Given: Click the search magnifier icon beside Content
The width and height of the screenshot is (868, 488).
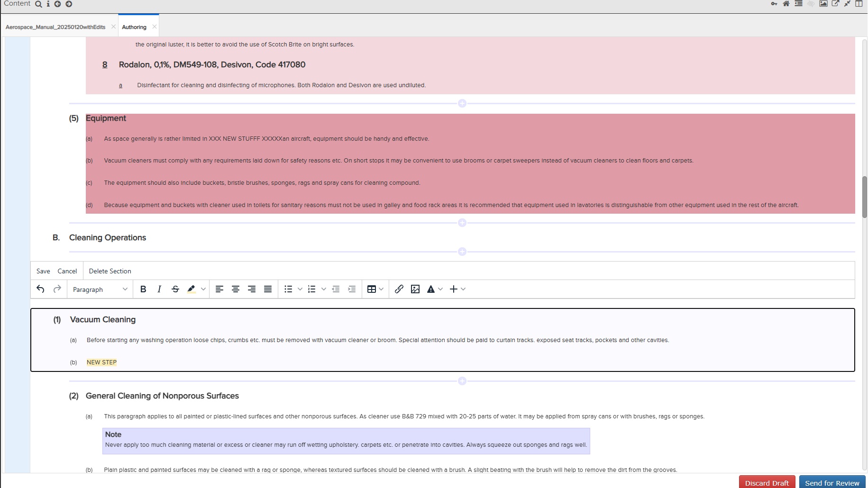Looking at the screenshot, I should (x=38, y=4).
